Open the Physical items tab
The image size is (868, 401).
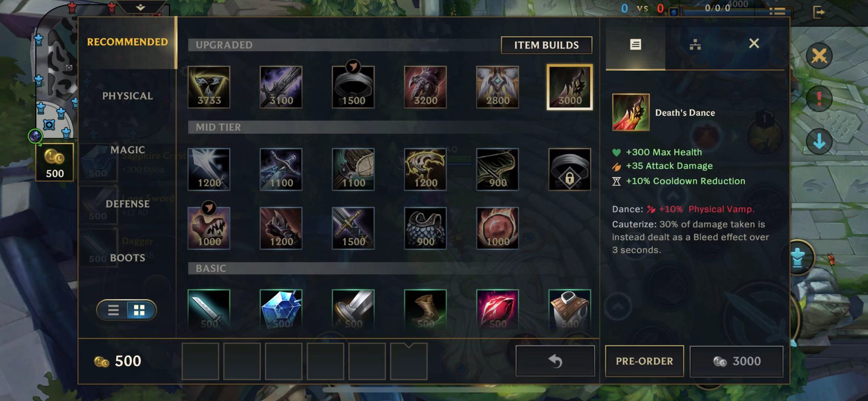127,96
